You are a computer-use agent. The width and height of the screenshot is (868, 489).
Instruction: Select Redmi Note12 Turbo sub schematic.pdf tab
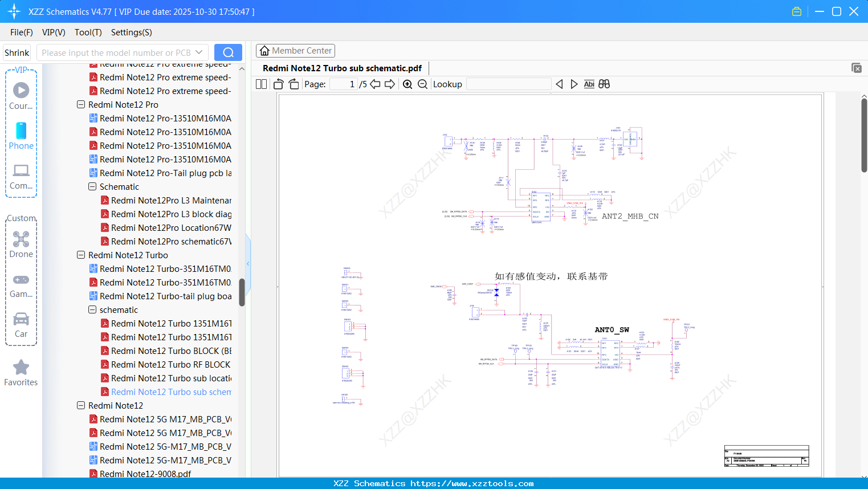tap(342, 68)
